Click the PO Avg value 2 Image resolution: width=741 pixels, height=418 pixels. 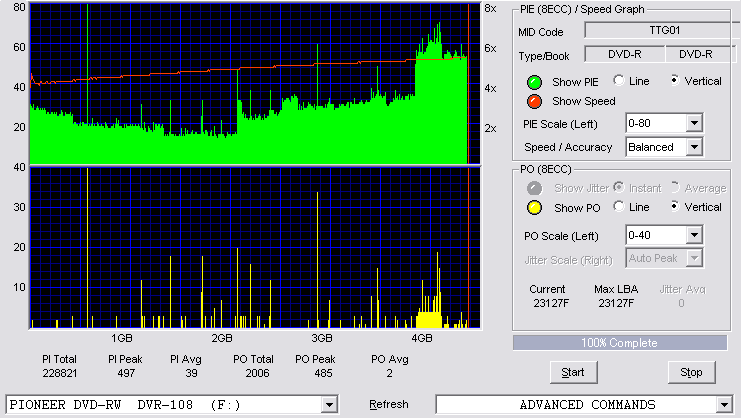[389, 373]
